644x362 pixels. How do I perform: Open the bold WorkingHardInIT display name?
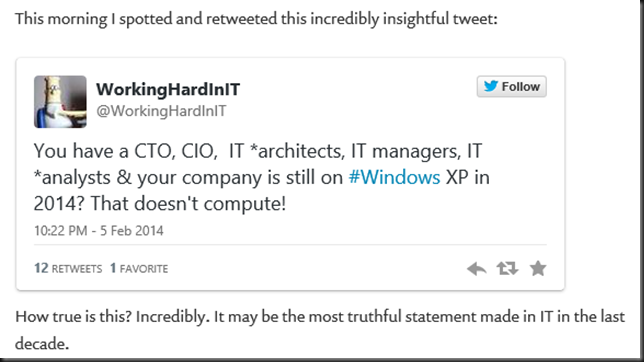(x=168, y=90)
